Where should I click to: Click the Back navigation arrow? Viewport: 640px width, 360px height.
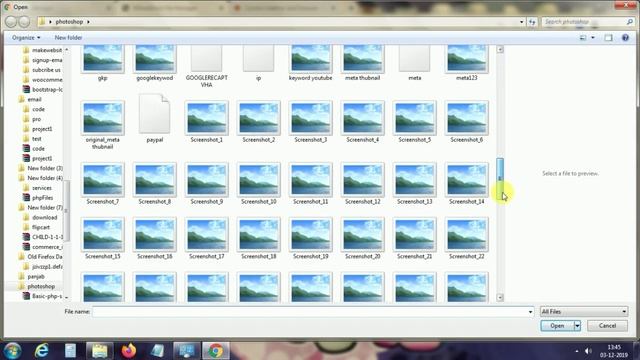click(11, 22)
